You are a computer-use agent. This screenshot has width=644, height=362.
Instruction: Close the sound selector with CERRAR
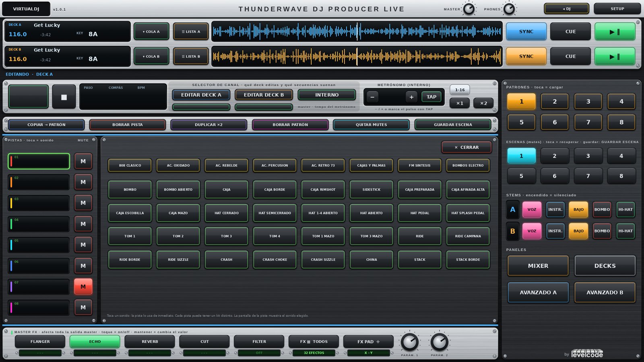click(466, 147)
